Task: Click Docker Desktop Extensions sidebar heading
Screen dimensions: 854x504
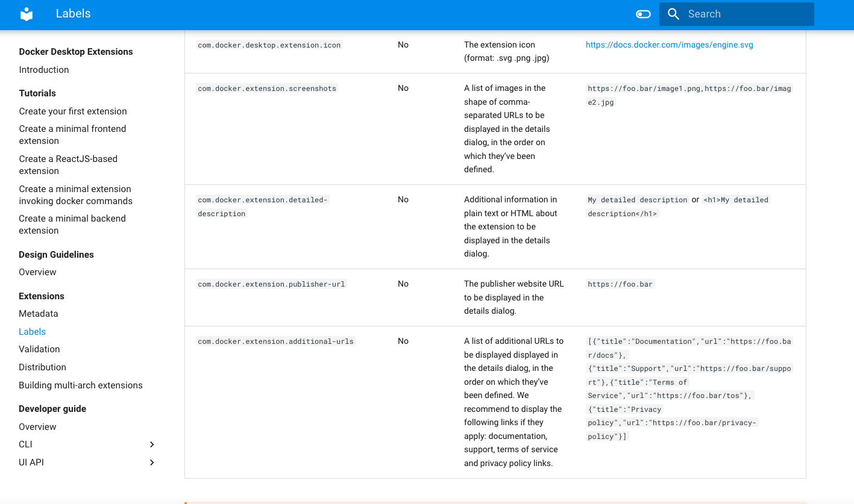Action: 76,52
